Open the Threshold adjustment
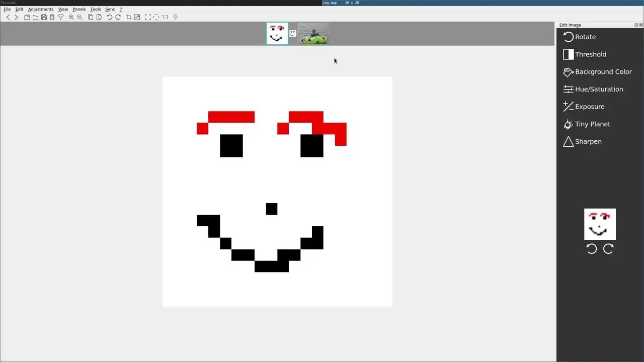This screenshot has height=362, width=644. [x=590, y=54]
